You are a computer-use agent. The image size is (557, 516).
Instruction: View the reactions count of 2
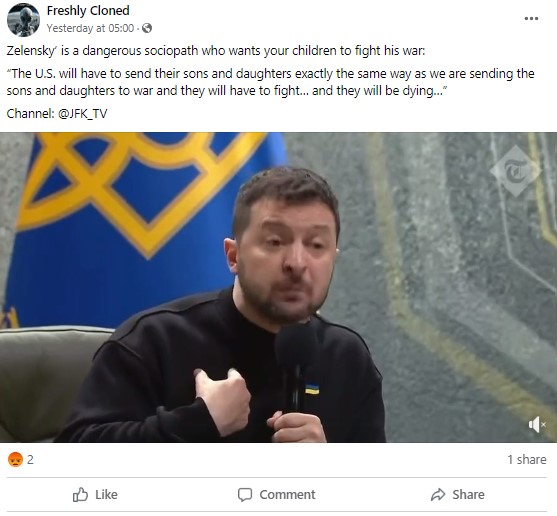tap(30, 460)
